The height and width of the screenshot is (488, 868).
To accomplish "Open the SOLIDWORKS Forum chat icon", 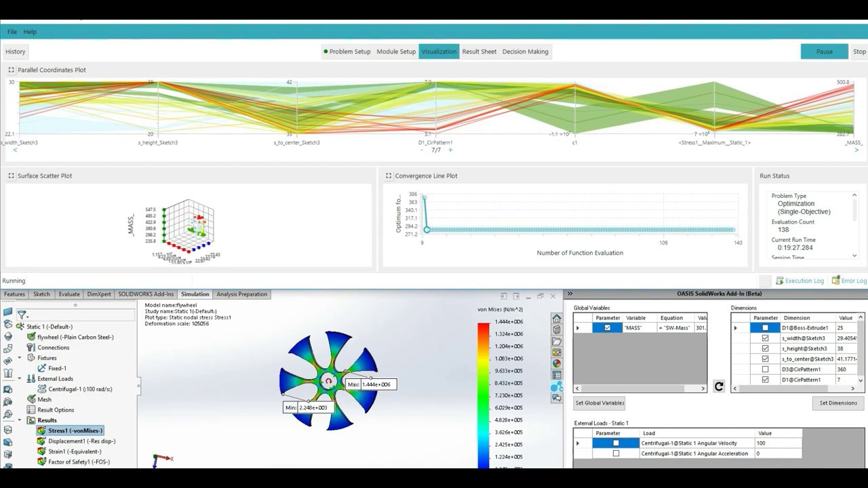I will 557,399.
